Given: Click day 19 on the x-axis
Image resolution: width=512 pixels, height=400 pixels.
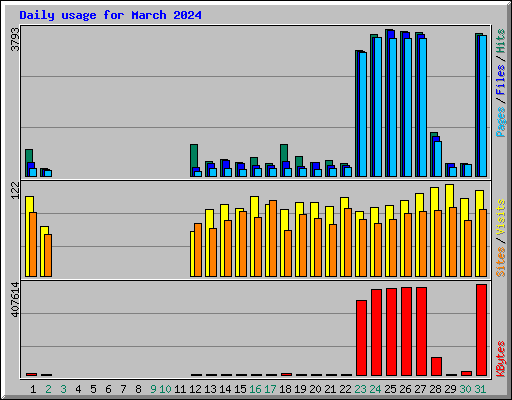Looking at the screenshot, I should (x=300, y=389).
